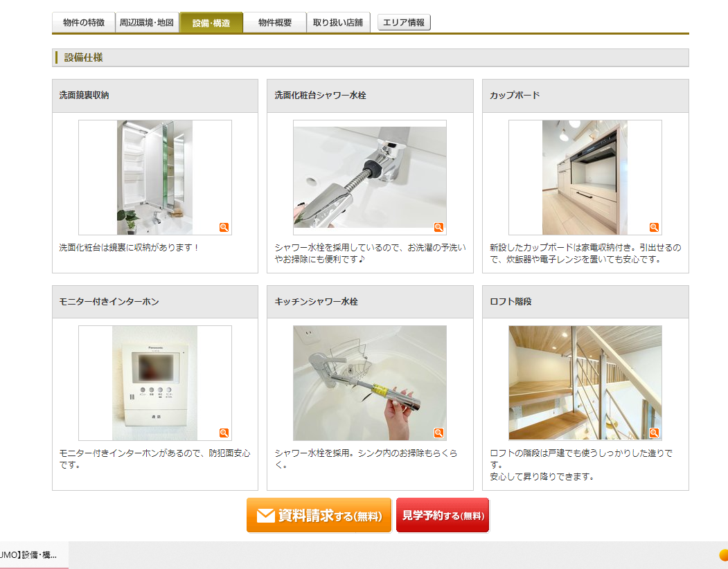Open the cupboard kitchen photo thumbnail
This screenshot has width=728, height=569.
point(585,177)
